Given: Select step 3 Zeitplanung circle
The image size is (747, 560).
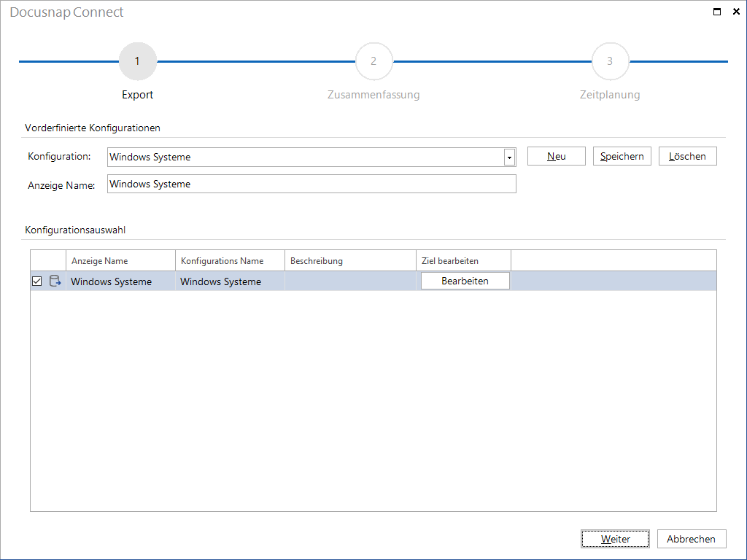Looking at the screenshot, I should coord(611,61).
